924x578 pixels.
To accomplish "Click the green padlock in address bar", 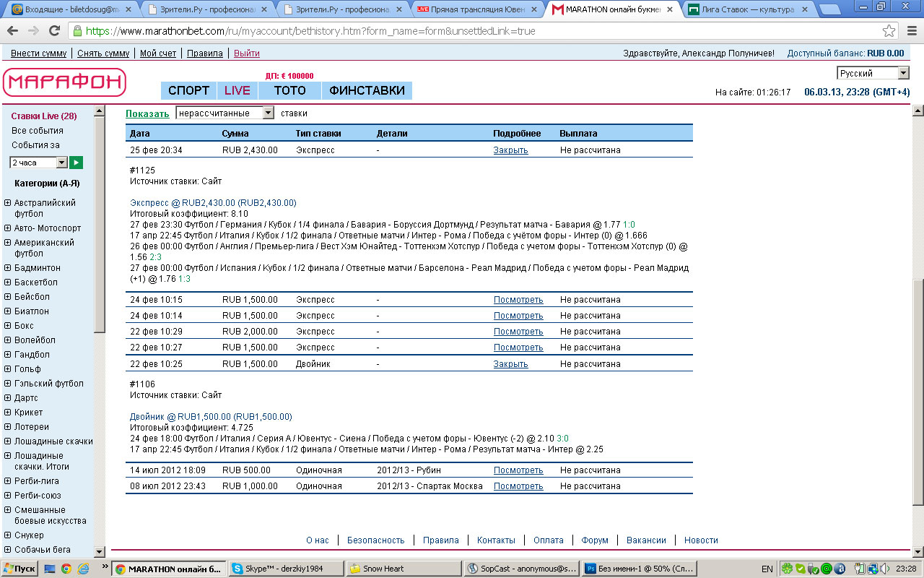I will [x=78, y=31].
